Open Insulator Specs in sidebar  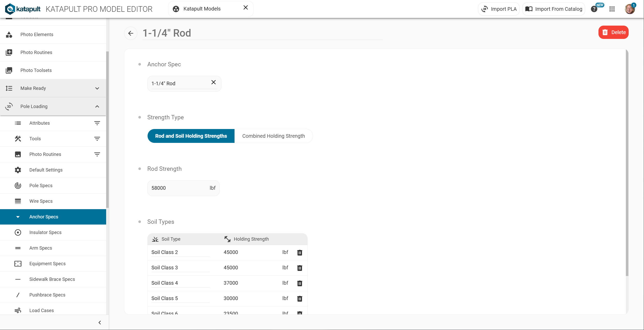(x=45, y=232)
